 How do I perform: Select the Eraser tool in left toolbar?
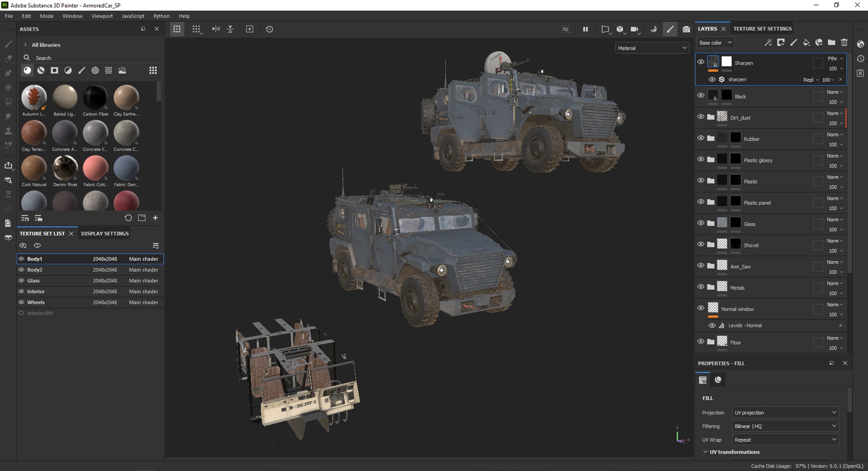(x=8, y=58)
